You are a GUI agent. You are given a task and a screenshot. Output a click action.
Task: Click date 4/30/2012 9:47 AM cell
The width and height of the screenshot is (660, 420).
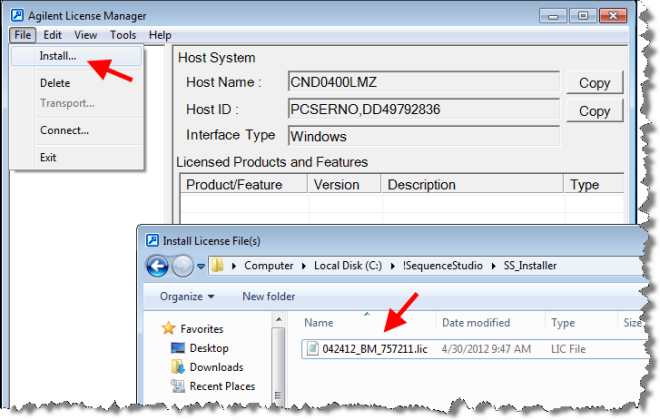[x=486, y=349]
